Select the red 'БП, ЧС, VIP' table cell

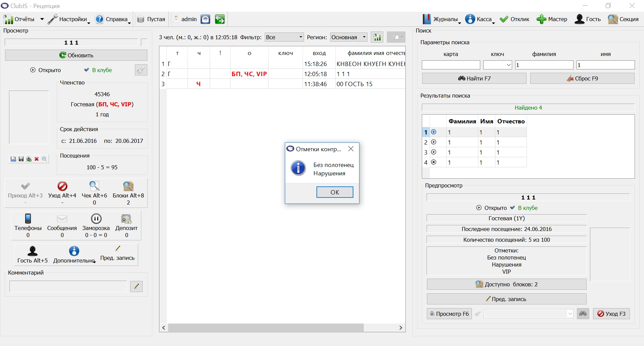(x=249, y=74)
